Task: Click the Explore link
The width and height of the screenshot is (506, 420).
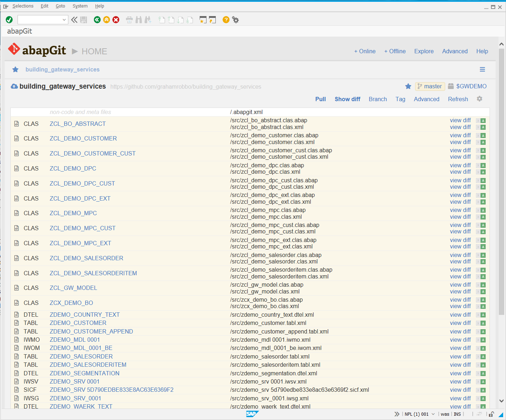Action: point(424,51)
